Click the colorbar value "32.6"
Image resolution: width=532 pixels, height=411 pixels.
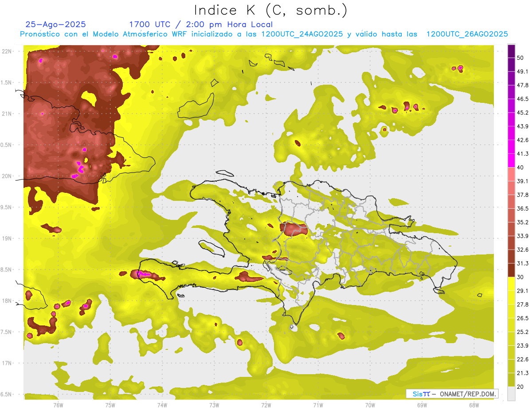(x=523, y=250)
